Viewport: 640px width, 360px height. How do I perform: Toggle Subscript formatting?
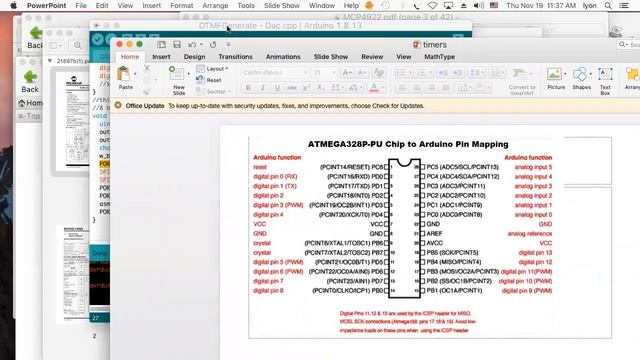(x=321, y=87)
